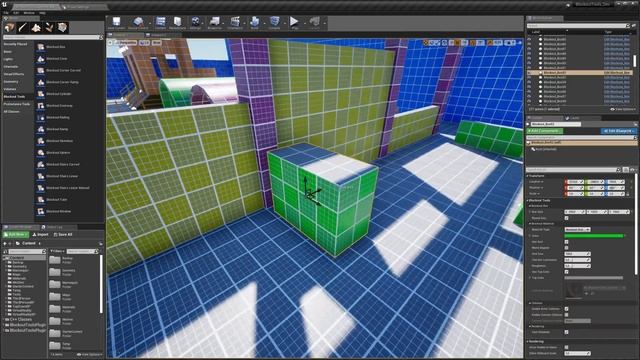Select the Blockout Tube actor icon
Screen dimensions: 640x360
(x=41, y=200)
